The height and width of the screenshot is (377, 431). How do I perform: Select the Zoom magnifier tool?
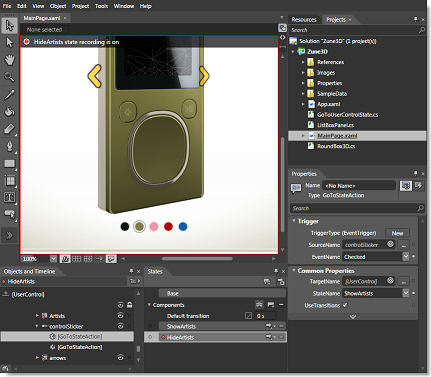point(9,77)
